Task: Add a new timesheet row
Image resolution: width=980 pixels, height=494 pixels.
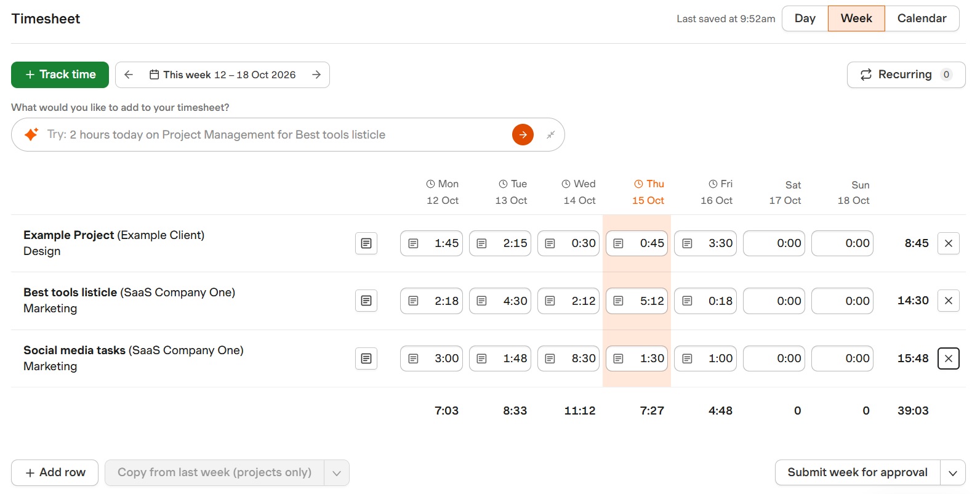Action: (x=55, y=473)
